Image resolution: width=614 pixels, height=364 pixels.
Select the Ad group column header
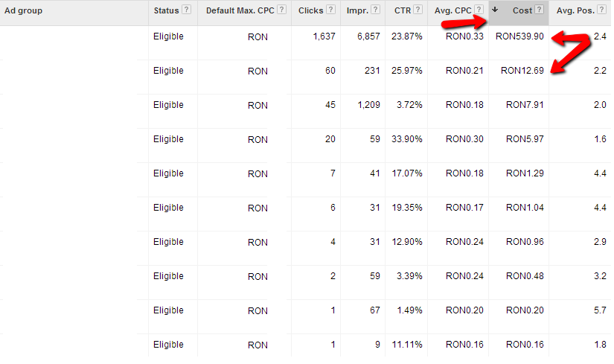[24, 10]
